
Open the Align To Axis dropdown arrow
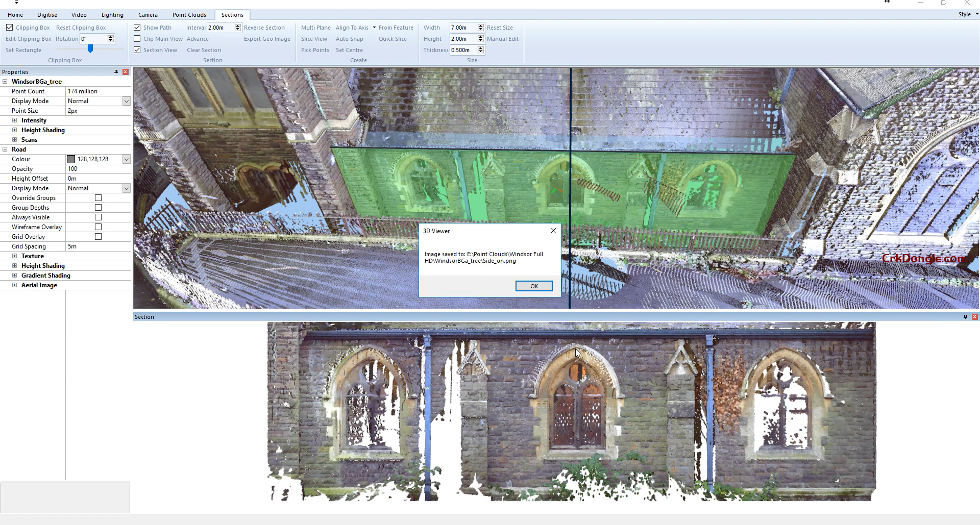click(374, 28)
